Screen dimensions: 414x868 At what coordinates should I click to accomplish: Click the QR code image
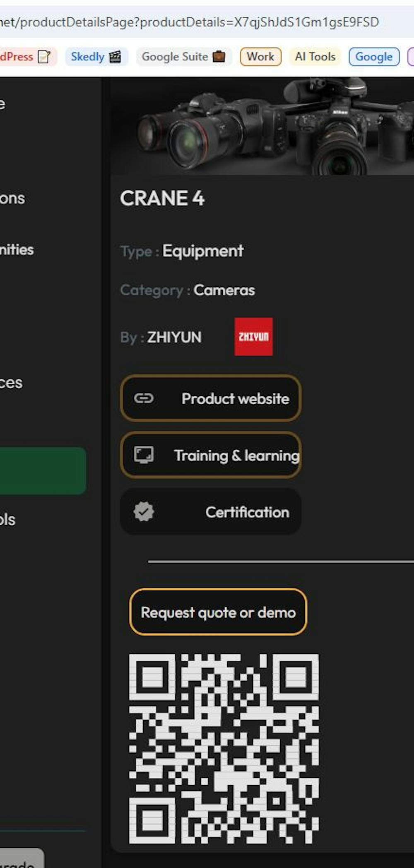click(x=224, y=749)
